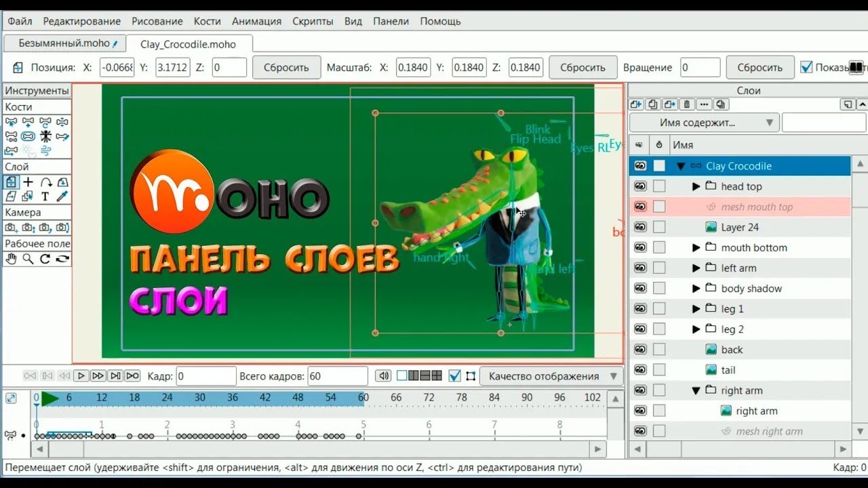This screenshot has width=868, height=488.
Task: Expand the body shadow folder
Action: pyautogui.click(x=696, y=288)
